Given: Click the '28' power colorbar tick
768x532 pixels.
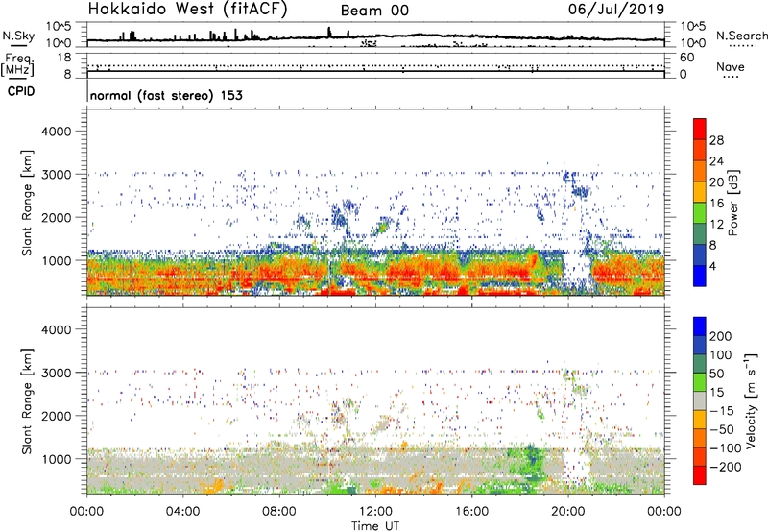Looking at the screenshot, I should pos(716,140).
